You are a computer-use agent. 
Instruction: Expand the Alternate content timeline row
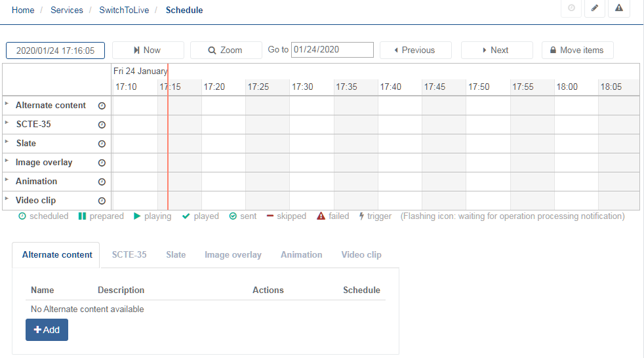click(7, 104)
